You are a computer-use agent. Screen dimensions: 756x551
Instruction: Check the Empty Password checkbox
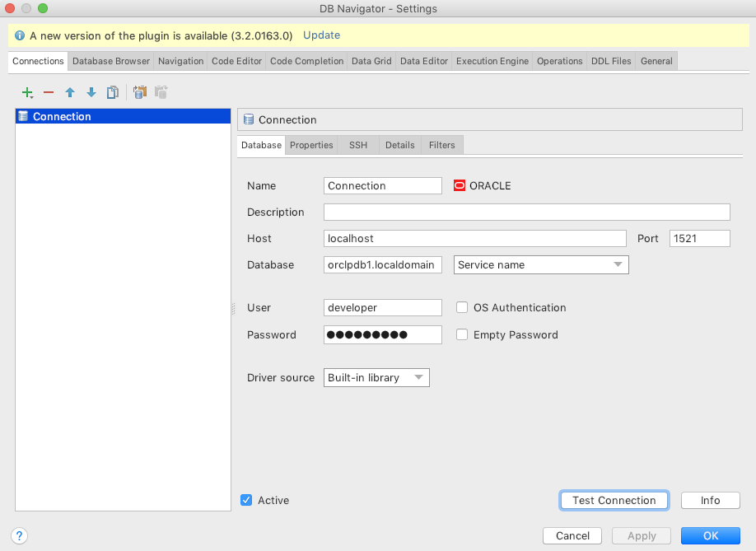[x=462, y=334]
